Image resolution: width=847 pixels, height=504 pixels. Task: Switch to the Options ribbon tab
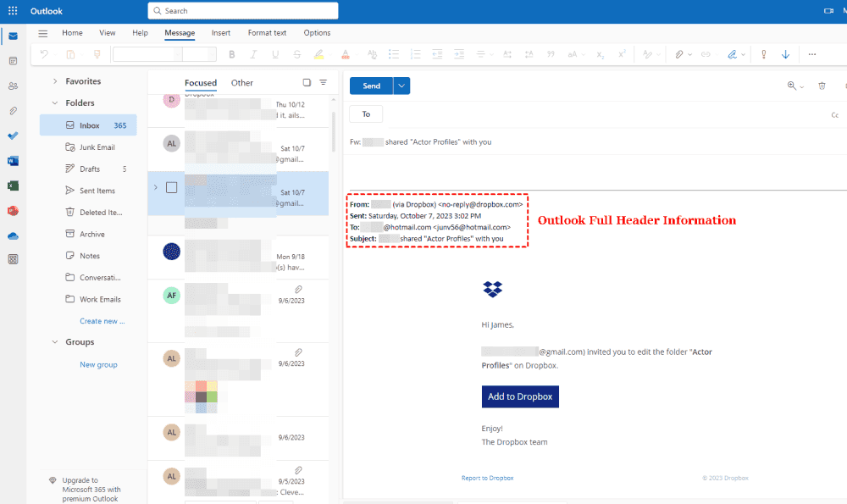317,33
